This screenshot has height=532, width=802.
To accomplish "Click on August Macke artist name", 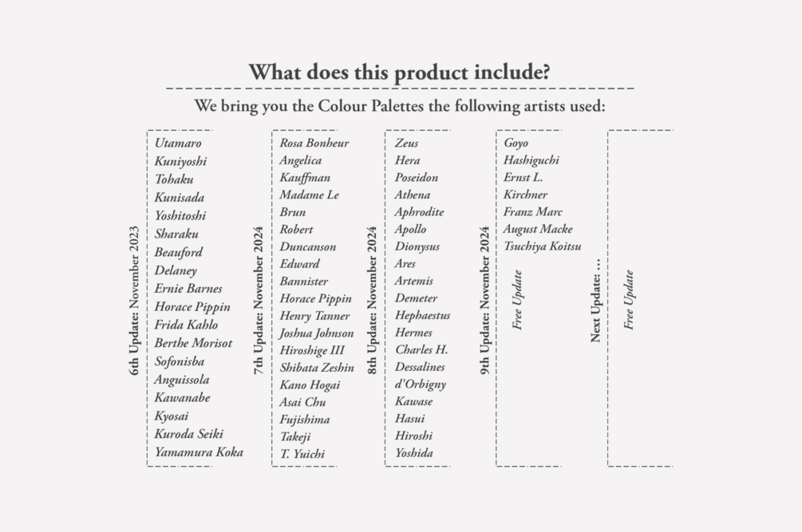I will coord(537,230).
